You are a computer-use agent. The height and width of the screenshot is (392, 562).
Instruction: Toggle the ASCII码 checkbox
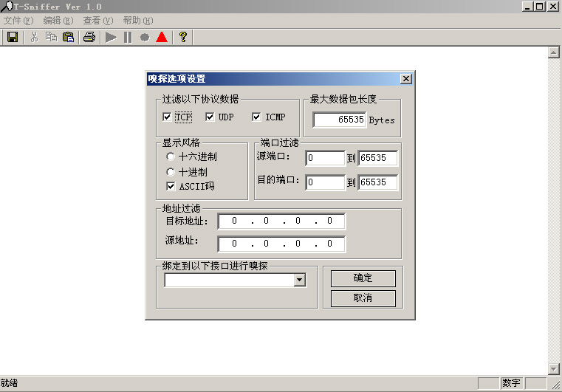coord(171,186)
